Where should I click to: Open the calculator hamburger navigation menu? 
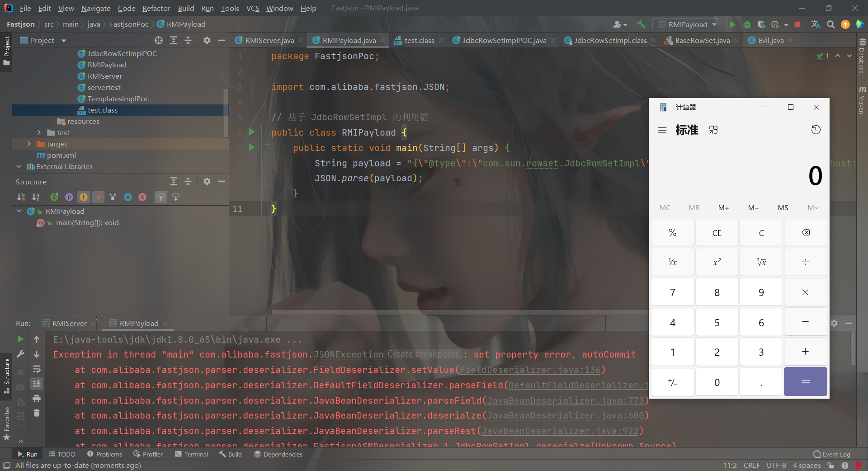[662, 130]
